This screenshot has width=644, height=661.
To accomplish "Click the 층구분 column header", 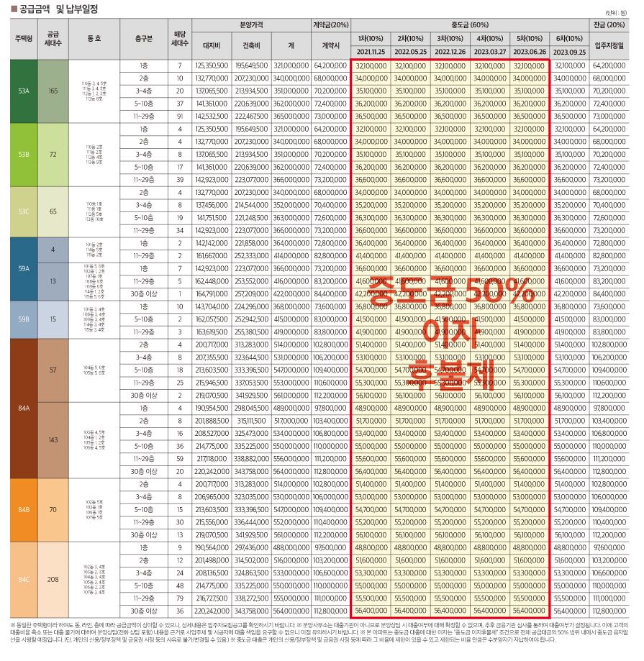I will (143, 38).
